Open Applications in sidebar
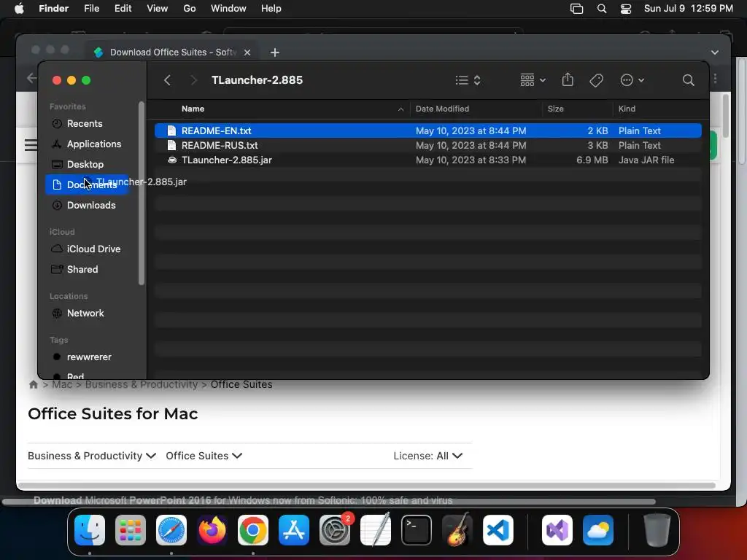This screenshot has width=747, height=560. point(94,144)
